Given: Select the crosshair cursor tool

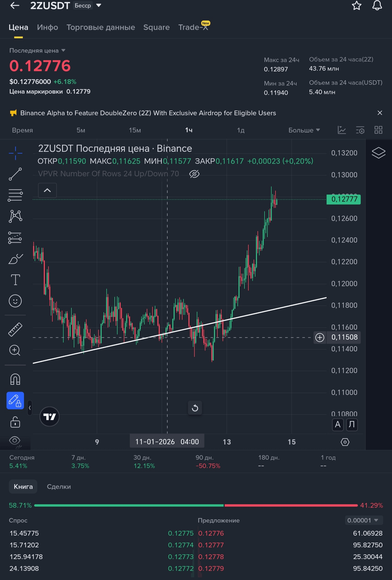Looking at the screenshot, I should [x=15, y=153].
